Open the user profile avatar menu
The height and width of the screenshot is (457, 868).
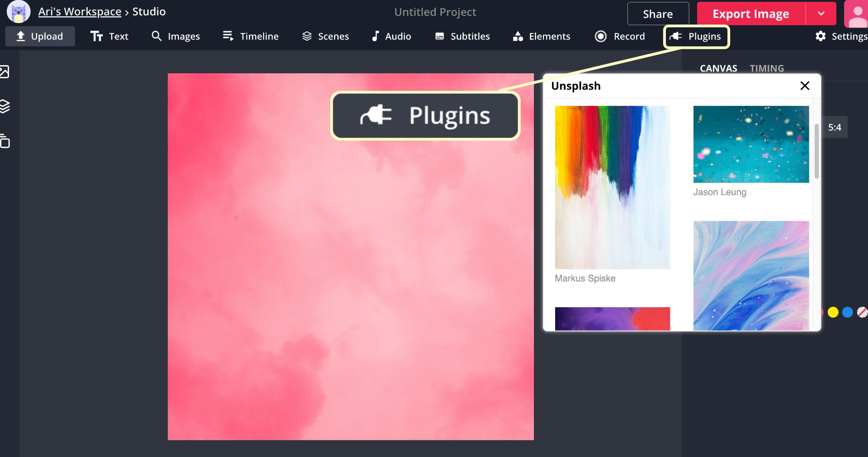[856, 14]
